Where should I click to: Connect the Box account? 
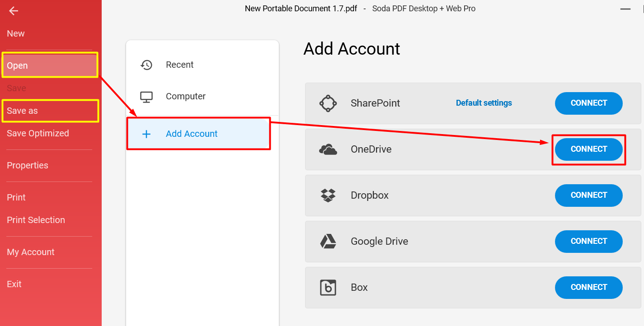[x=589, y=287]
